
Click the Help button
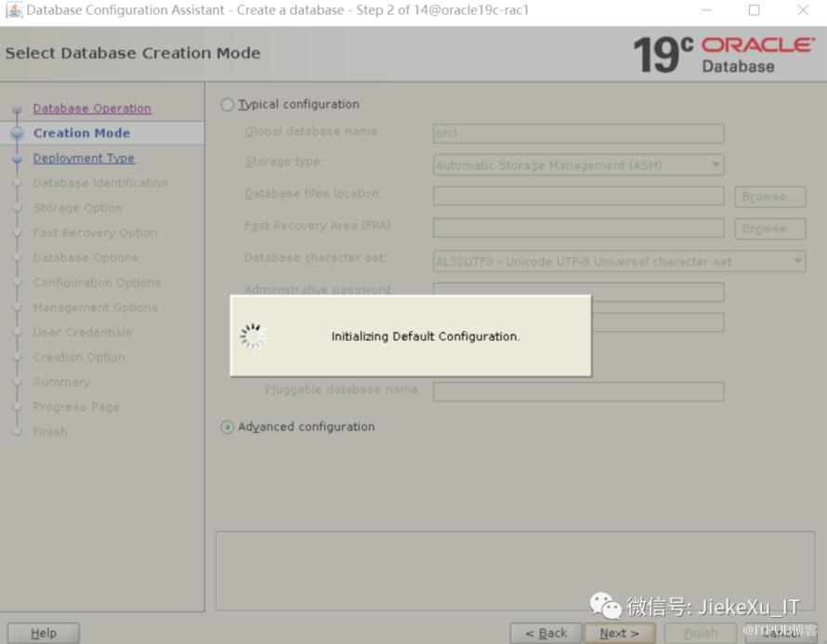[x=44, y=633]
